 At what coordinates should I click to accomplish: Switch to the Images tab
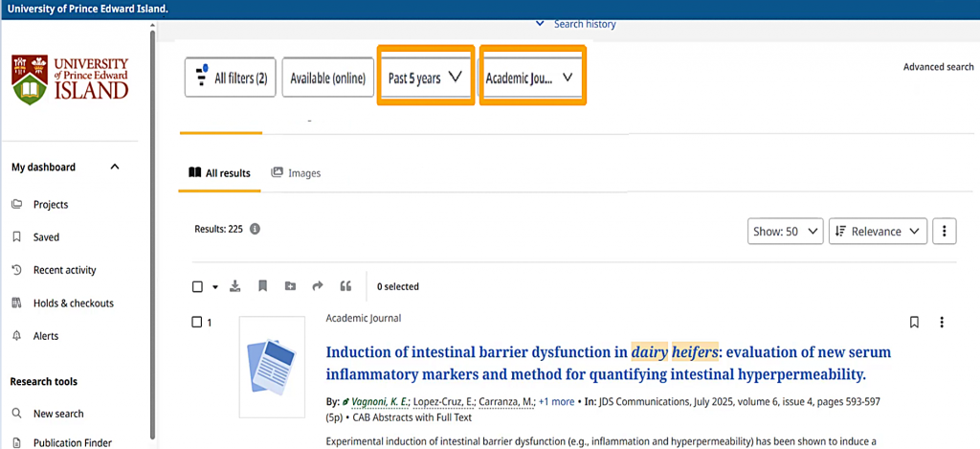tap(296, 173)
